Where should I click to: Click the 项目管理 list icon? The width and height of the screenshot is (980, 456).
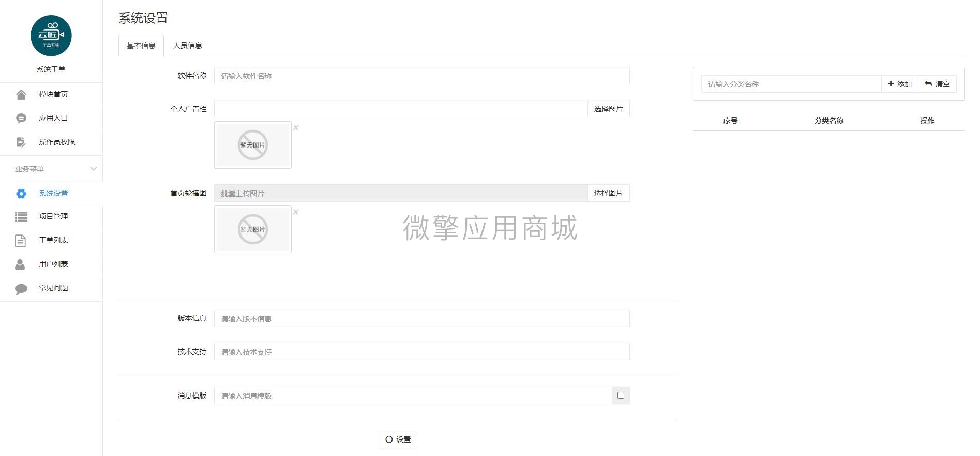(21, 217)
